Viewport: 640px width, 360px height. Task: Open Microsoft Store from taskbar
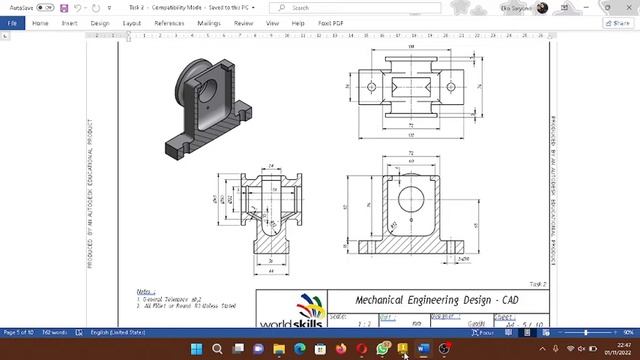[x=320, y=349]
